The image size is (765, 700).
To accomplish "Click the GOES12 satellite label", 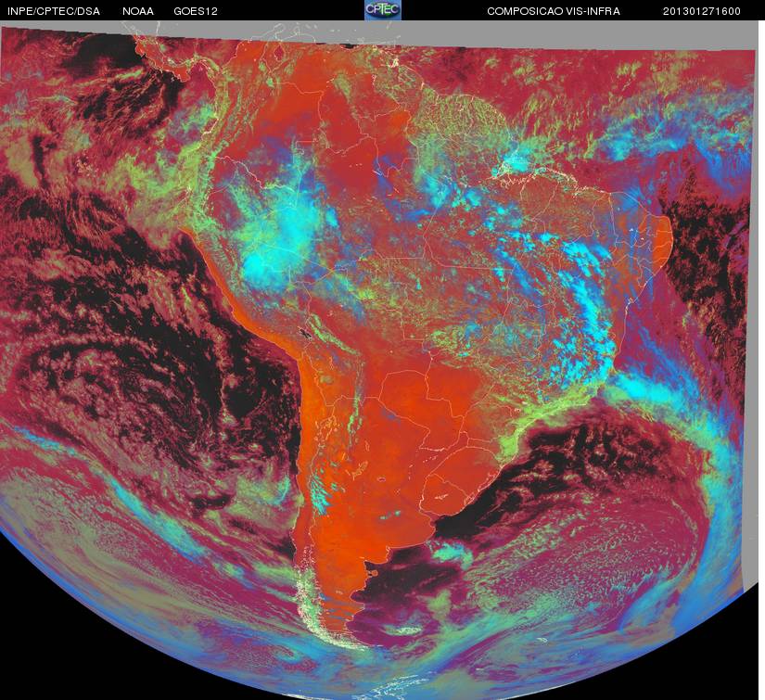I will (x=196, y=11).
